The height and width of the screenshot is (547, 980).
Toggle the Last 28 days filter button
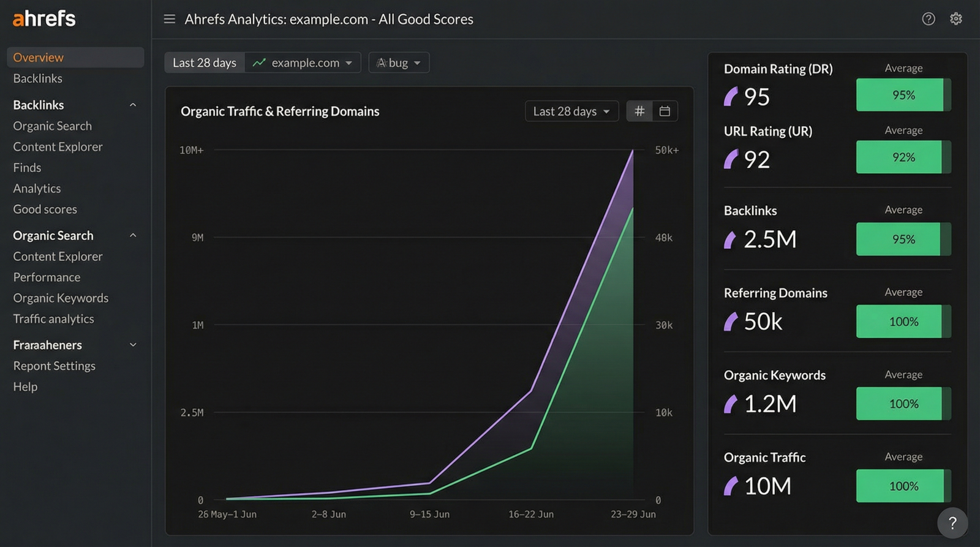click(x=205, y=62)
